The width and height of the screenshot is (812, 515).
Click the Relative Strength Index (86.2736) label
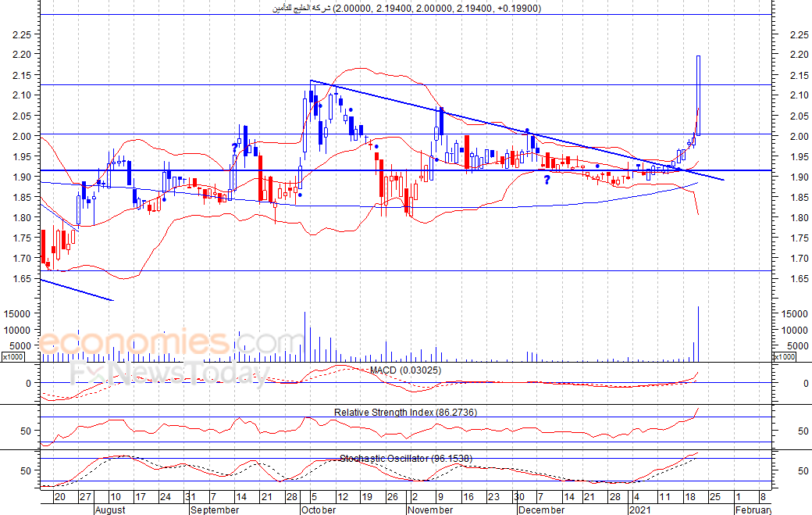405,412
